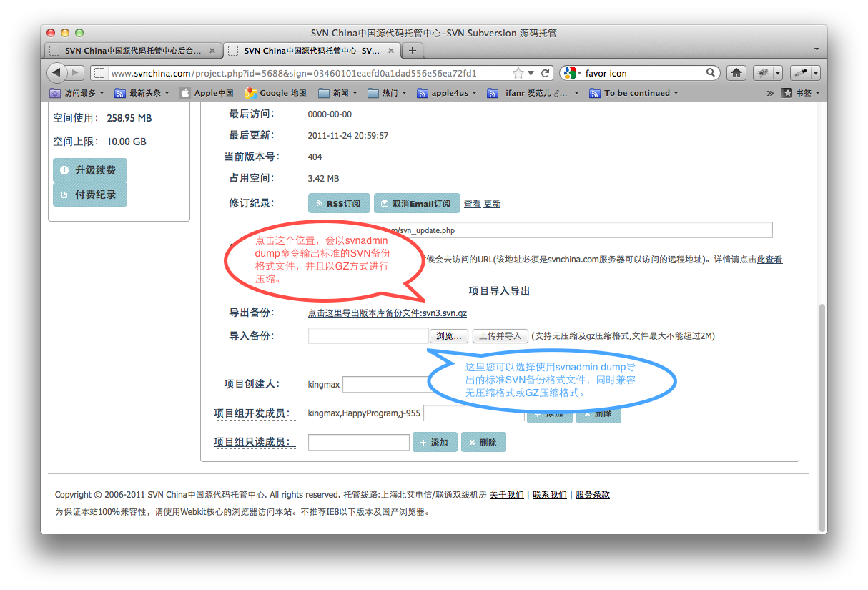This screenshot has height=590, width=868.
Task: Click the read-only member name input field
Action: click(x=359, y=443)
